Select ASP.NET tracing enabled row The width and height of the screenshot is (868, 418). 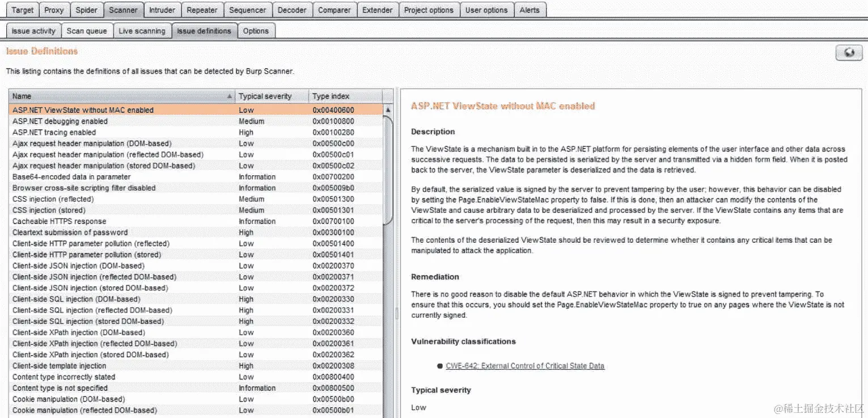click(x=196, y=132)
